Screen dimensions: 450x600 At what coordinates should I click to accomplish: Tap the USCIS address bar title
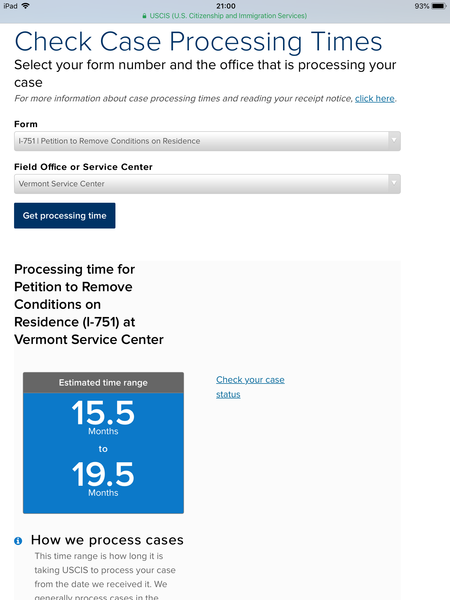(228, 16)
